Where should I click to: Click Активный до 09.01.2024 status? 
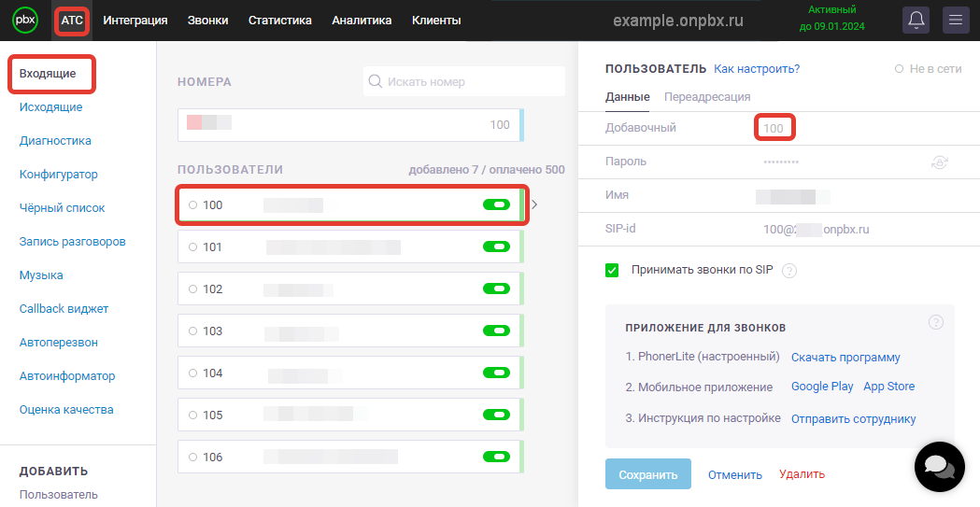[831, 18]
